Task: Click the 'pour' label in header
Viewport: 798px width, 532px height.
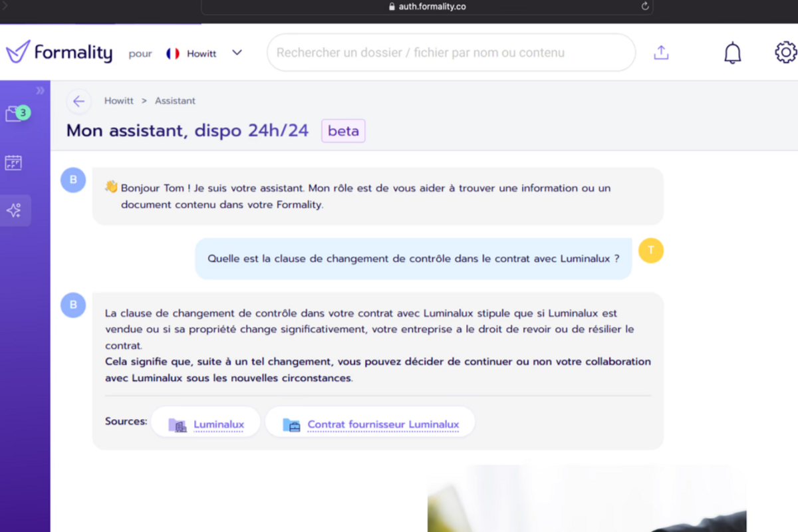Action: click(140, 54)
